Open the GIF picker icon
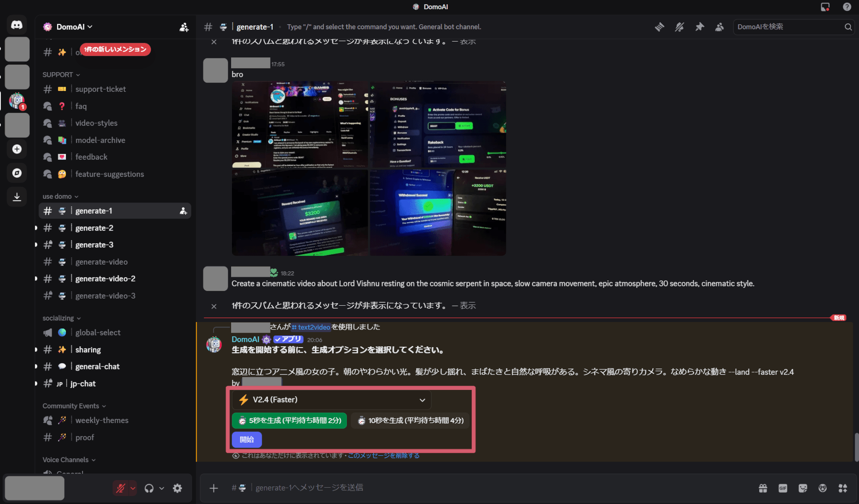This screenshot has height=504, width=859. (x=783, y=488)
